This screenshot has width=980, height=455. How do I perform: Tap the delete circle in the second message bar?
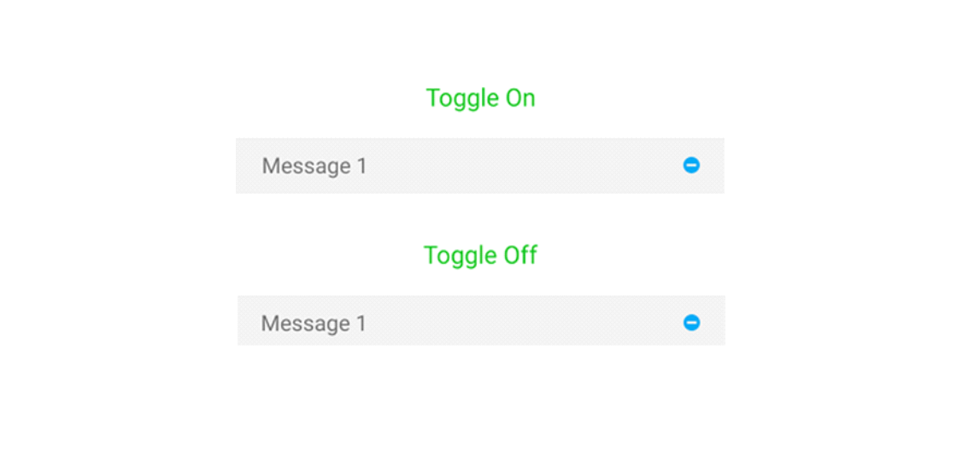[691, 323]
